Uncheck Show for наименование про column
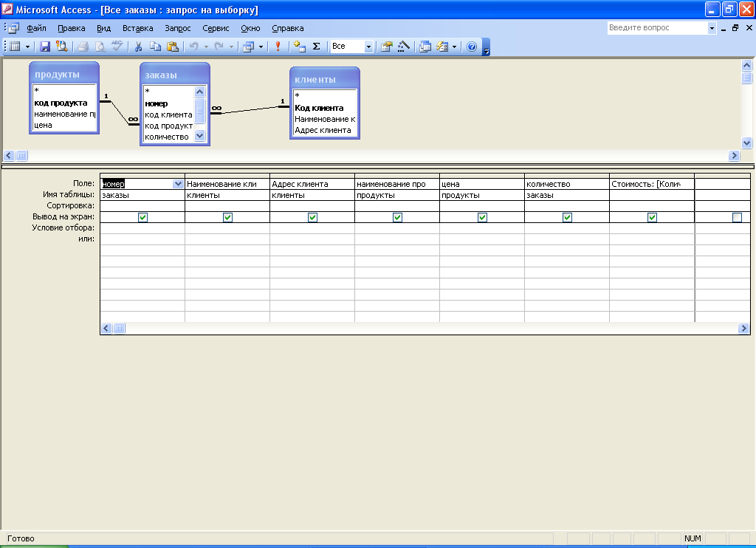The width and height of the screenshot is (756, 548). (x=397, y=217)
